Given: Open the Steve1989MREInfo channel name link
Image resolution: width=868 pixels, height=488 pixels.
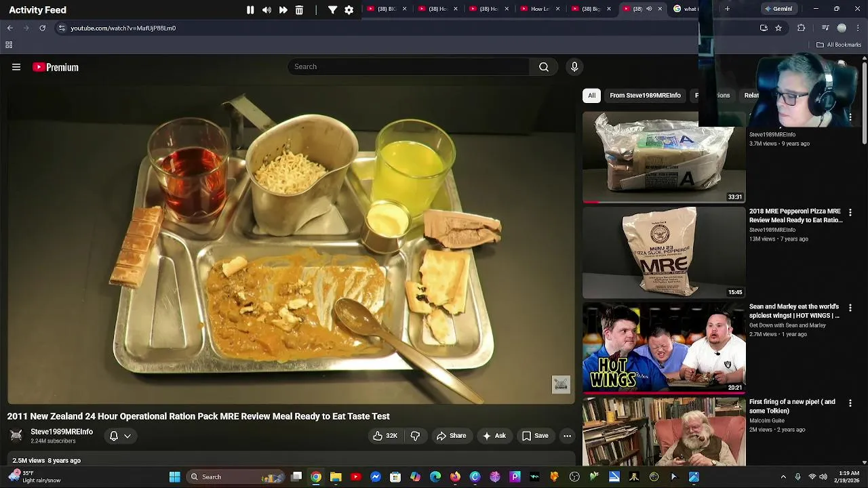Looking at the screenshot, I should (x=62, y=432).
